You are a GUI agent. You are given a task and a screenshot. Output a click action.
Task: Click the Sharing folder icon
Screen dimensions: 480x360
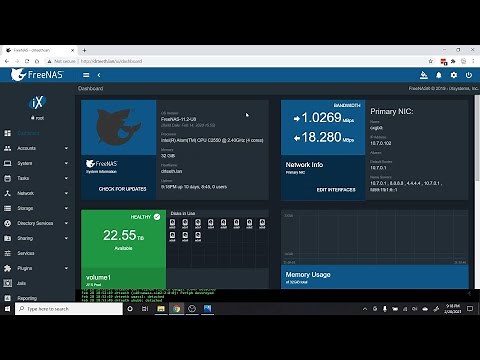pos(7,238)
